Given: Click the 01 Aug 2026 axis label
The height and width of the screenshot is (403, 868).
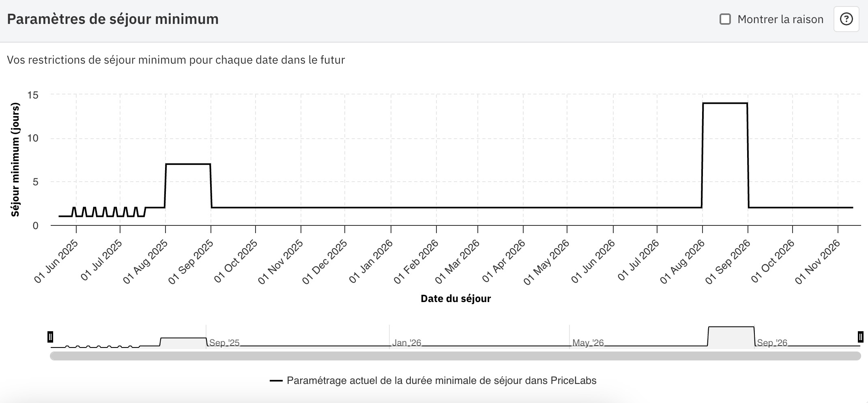Looking at the screenshot, I should click(x=683, y=262).
